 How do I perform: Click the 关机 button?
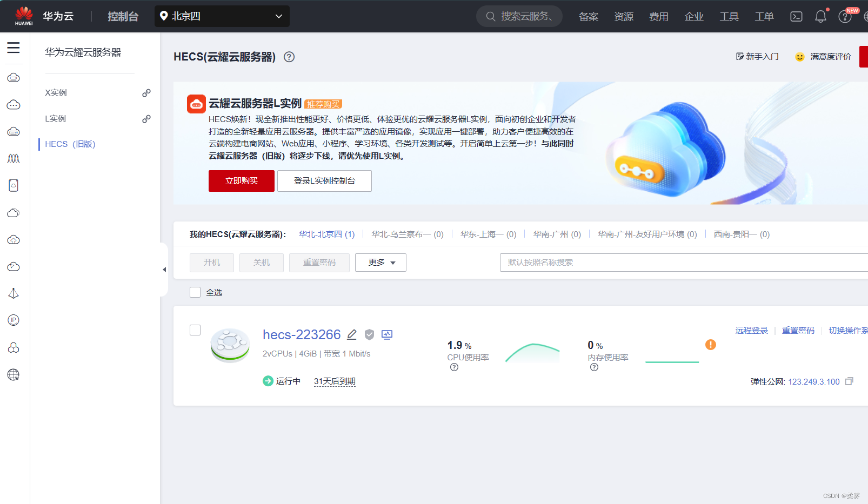(x=262, y=263)
